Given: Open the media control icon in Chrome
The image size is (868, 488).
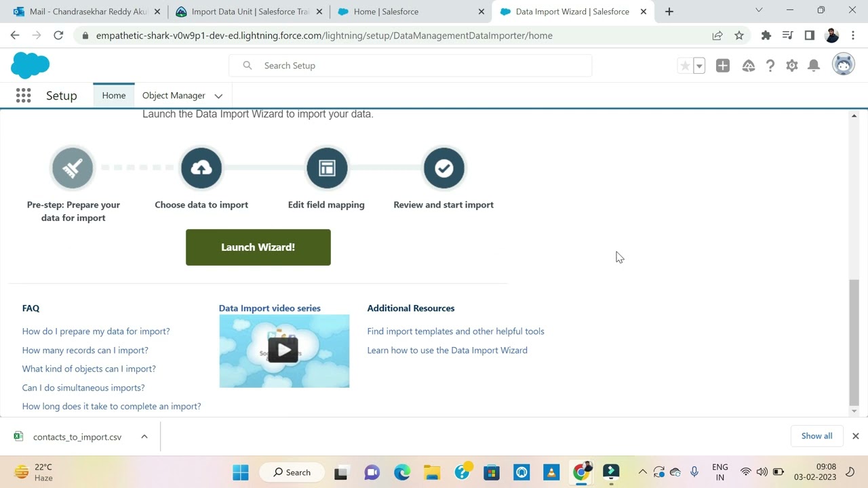Looking at the screenshot, I should pos(787,35).
